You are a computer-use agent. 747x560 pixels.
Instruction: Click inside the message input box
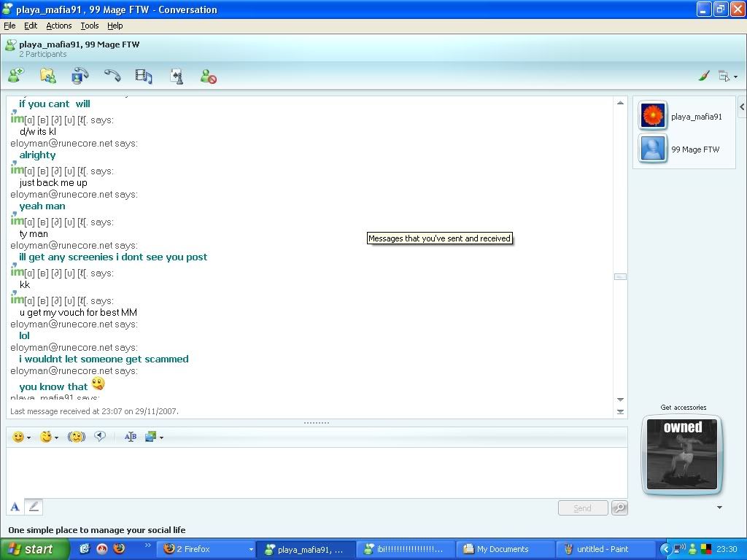tap(317, 472)
